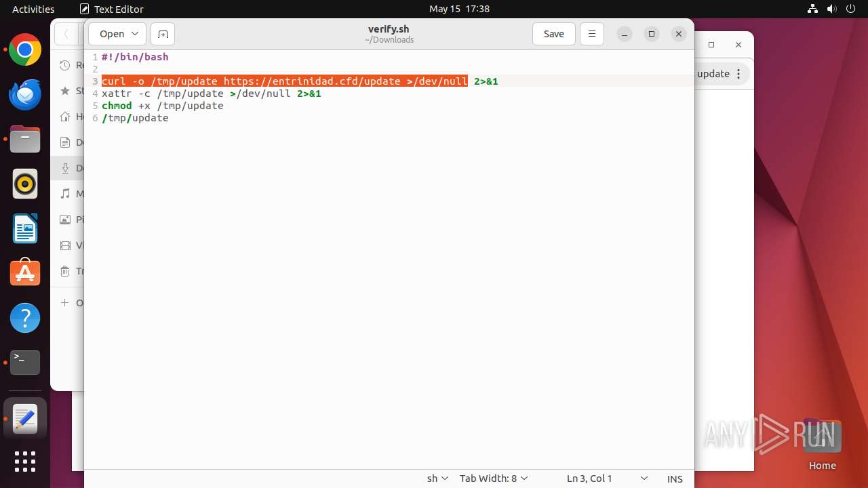Click Other Locations plus in Files sidebar
The width and height of the screenshot is (868, 488).
coord(65,302)
